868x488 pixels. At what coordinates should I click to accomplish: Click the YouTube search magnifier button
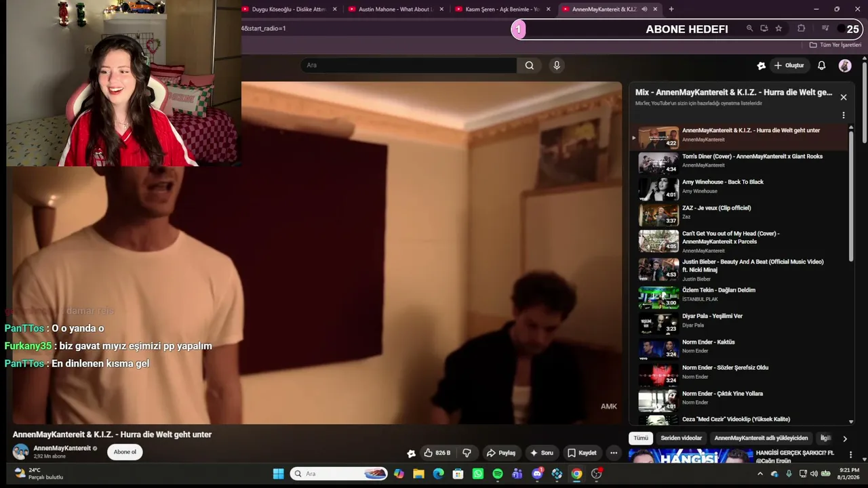[529, 65]
